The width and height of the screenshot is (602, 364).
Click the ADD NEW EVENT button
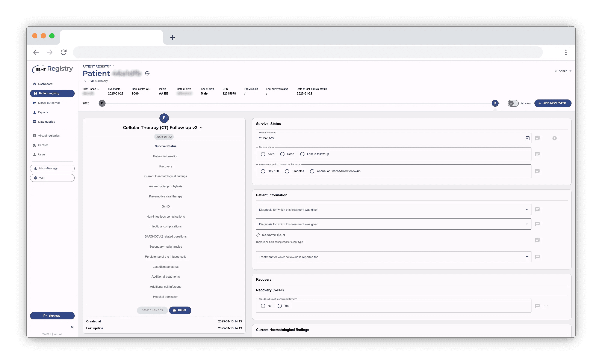click(x=552, y=103)
